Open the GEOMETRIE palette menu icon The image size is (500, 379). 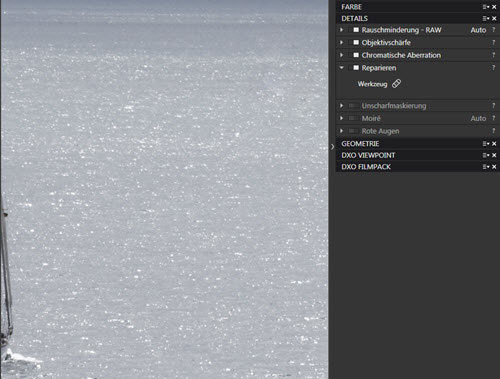pos(486,144)
